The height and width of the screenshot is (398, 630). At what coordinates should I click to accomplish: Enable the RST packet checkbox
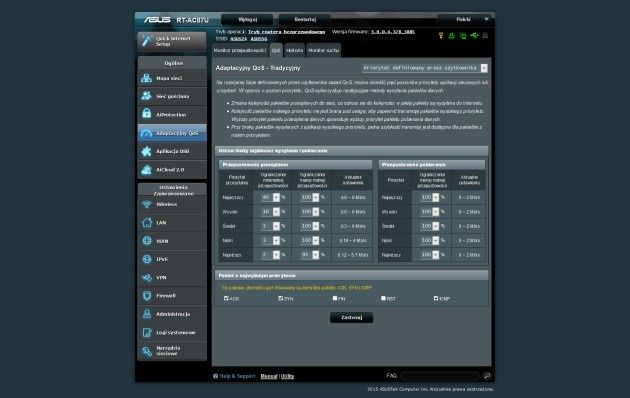pyautogui.click(x=383, y=298)
